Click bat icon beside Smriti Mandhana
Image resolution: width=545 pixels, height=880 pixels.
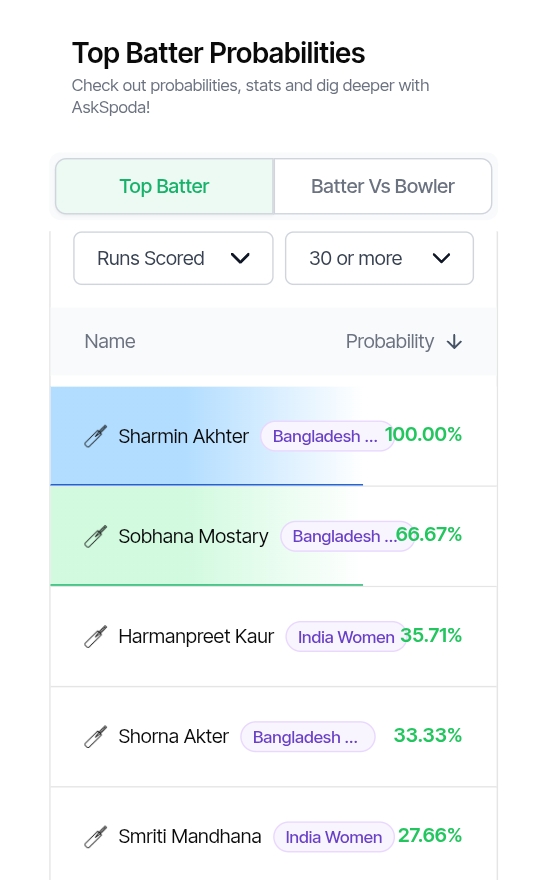[95, 836]
